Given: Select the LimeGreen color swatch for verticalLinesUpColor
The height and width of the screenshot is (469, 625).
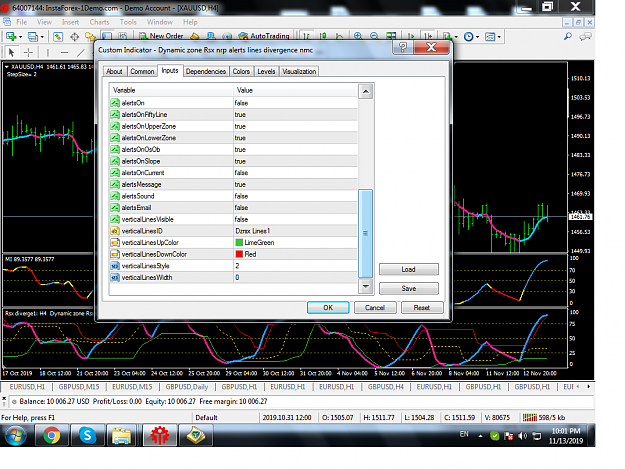Looking at the screenshot, I should pos(239,242).
